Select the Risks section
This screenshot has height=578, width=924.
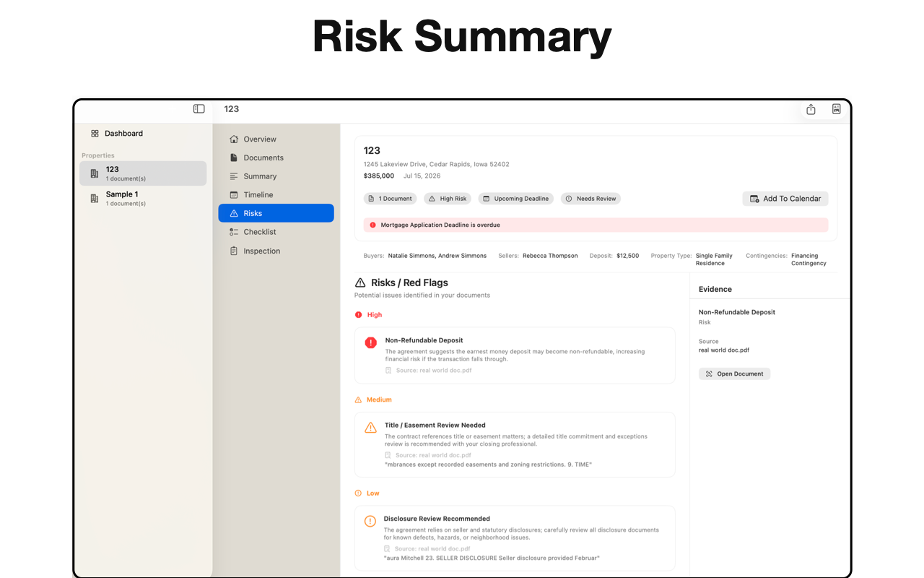click(276, 213)
